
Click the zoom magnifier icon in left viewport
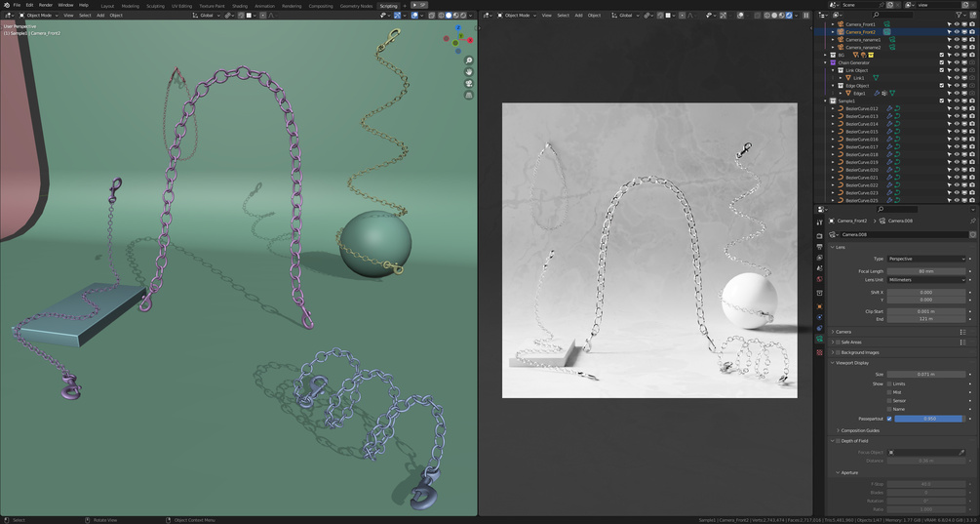click(x=469, y=60)
